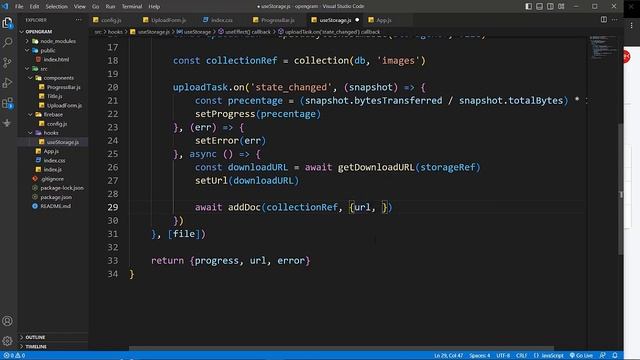Viewport: 640px width, 360px height.
Task: Click the Split Editor Right icon
Action: click(604, 20)
